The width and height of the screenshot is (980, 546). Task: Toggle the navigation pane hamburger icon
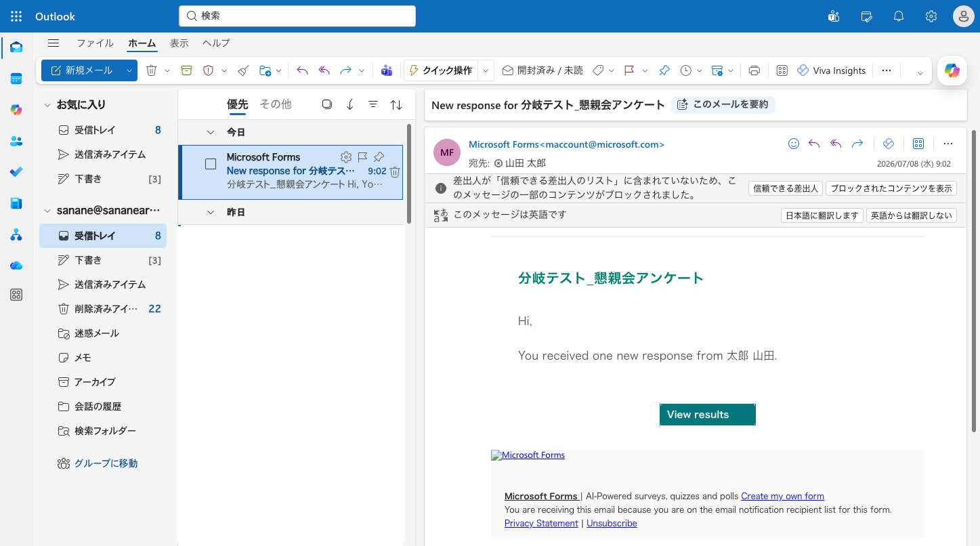[54, 43]
